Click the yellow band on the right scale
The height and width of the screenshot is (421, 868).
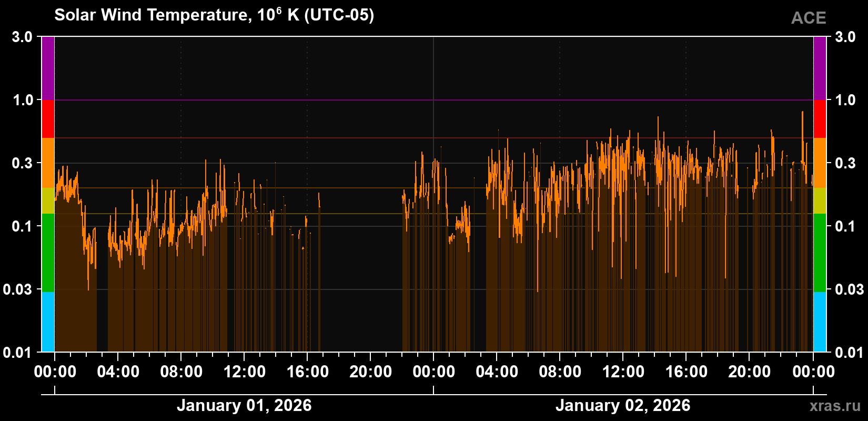click(x=820, y=201)
